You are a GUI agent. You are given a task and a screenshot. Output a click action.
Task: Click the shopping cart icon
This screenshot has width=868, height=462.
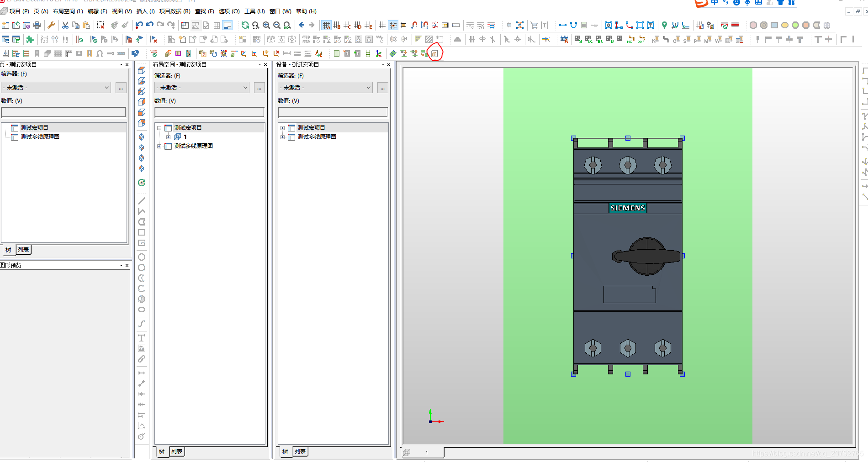point(534,25)
